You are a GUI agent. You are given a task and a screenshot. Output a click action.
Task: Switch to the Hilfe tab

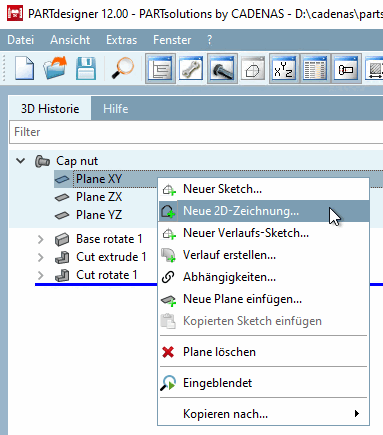coord(115,109)
